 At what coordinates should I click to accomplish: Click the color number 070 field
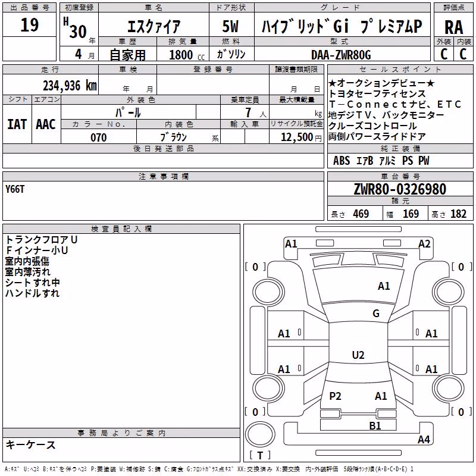pyautogui.click(x=99, y=137)
